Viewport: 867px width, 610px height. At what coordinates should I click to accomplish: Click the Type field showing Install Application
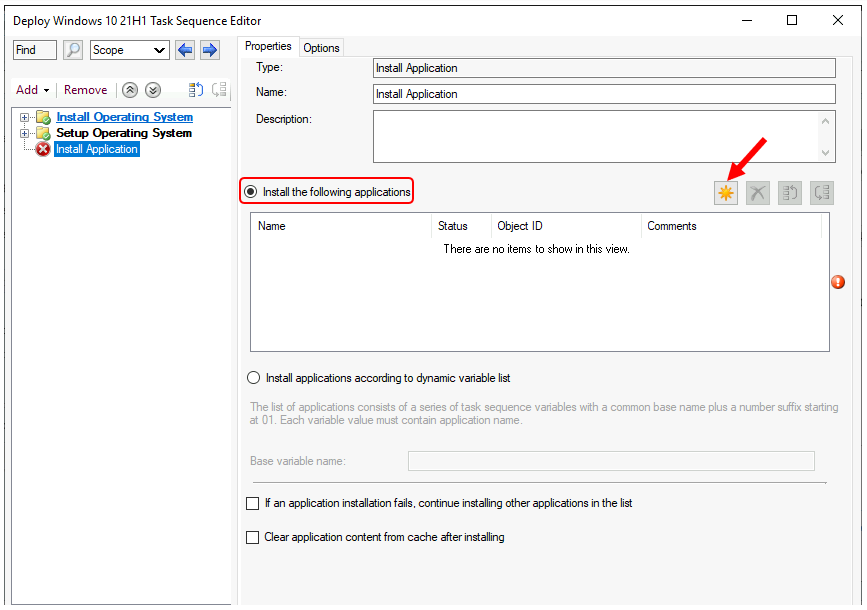pos(604,68)
